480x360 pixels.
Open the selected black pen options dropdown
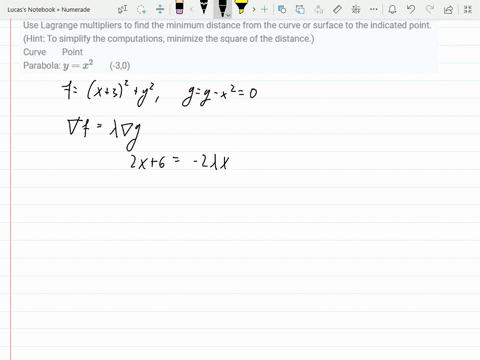tap(228, 15)
